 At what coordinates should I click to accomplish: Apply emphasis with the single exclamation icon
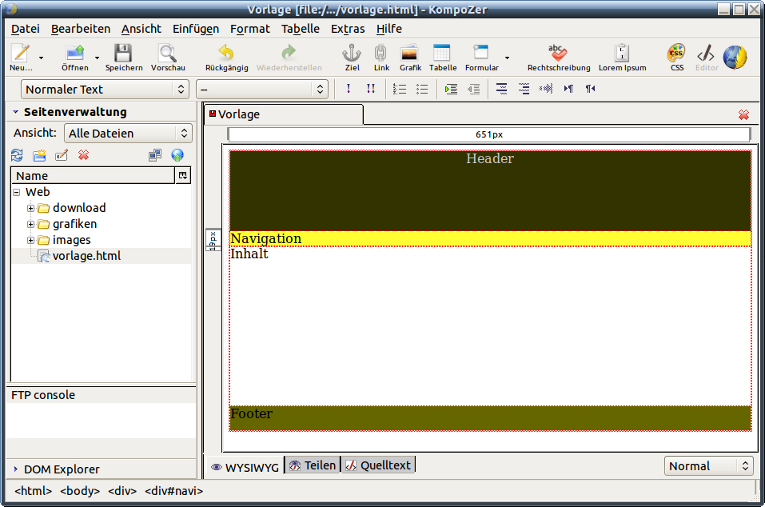(x=348, y=89)
